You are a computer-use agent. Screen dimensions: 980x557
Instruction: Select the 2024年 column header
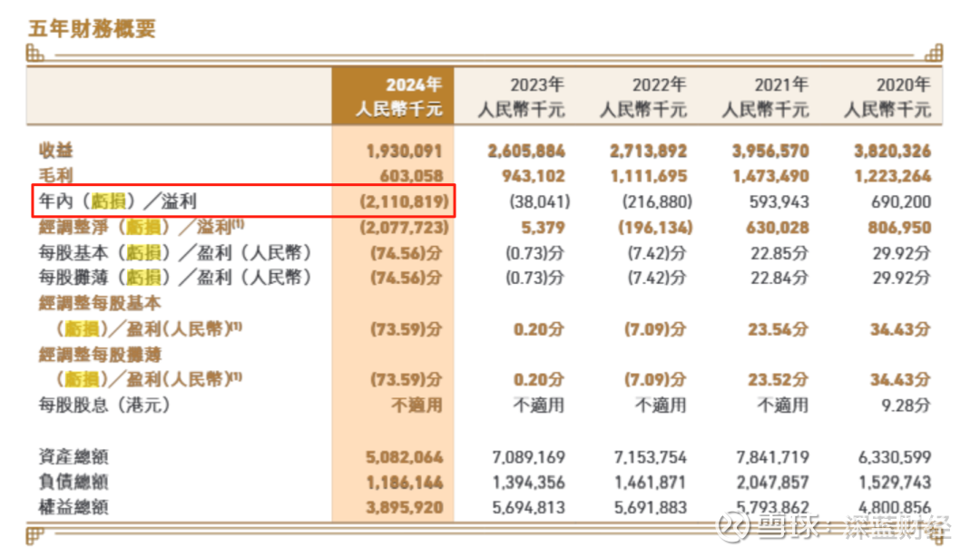click(414, 85)
